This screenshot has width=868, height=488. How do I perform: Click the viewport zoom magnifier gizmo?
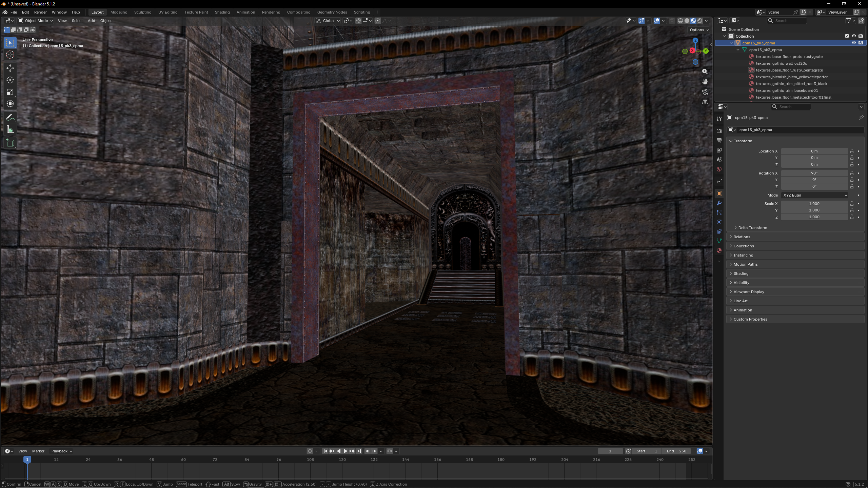click(705, 72)
